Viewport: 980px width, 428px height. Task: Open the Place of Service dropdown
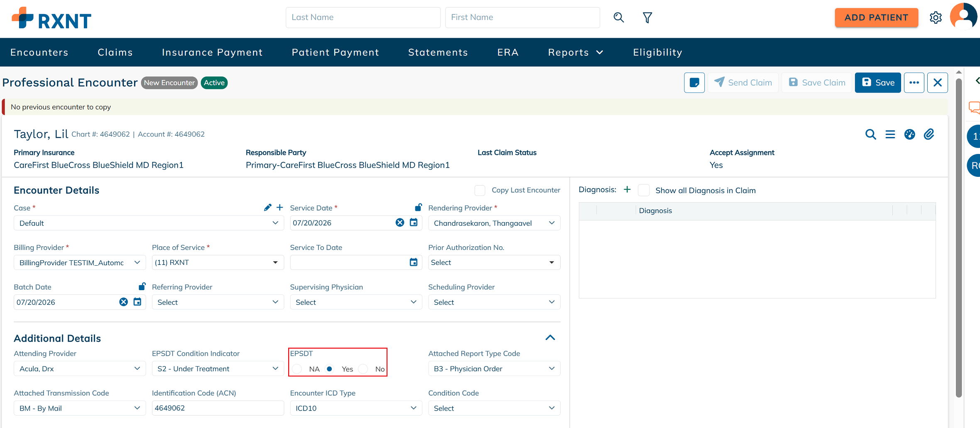click(x=218, y=262)
